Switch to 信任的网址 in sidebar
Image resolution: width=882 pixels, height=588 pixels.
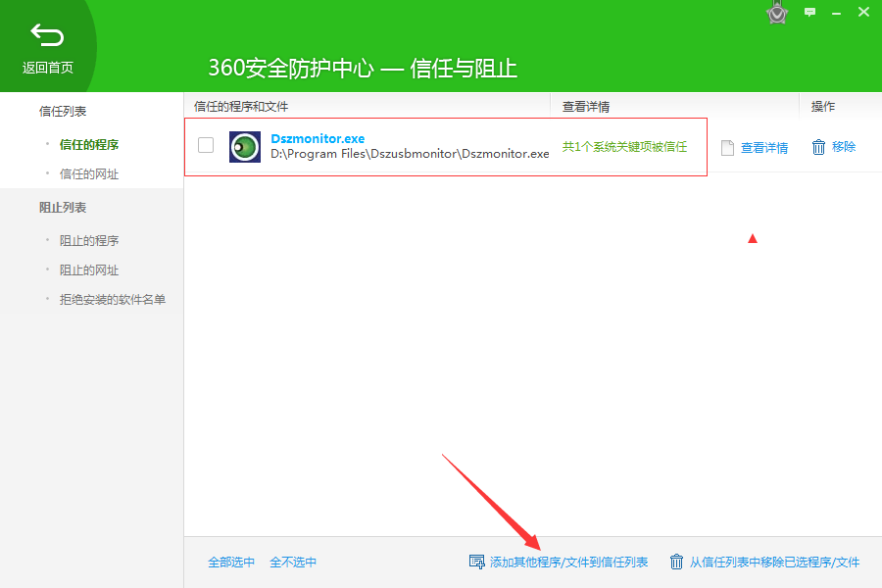89,174
